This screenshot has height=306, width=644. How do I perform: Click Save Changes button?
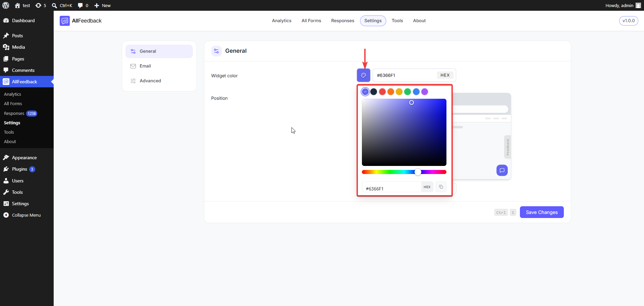[x=542, y=212]
